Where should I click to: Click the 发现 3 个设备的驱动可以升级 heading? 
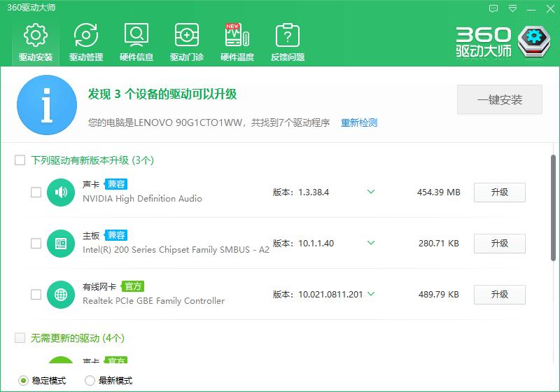(162, 94)
